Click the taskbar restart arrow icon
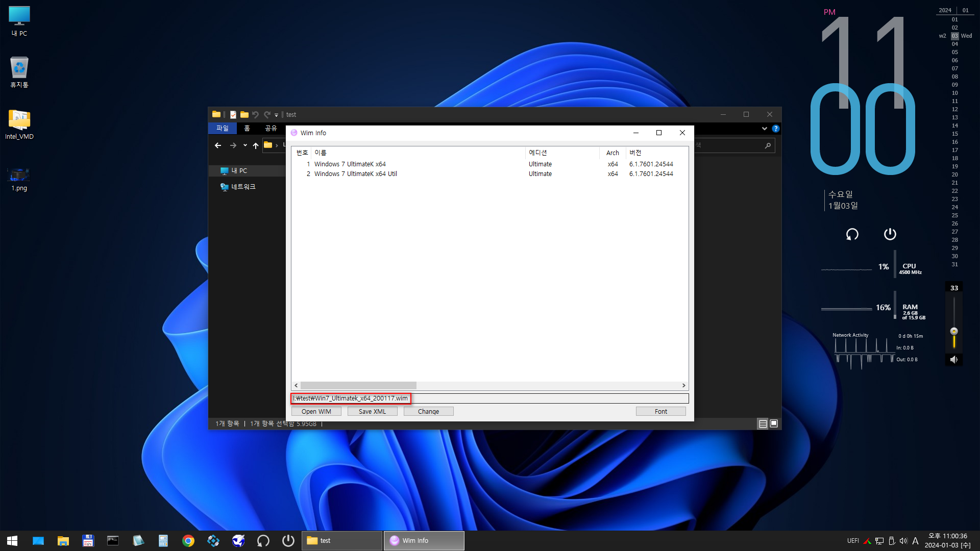 (263, 541)
